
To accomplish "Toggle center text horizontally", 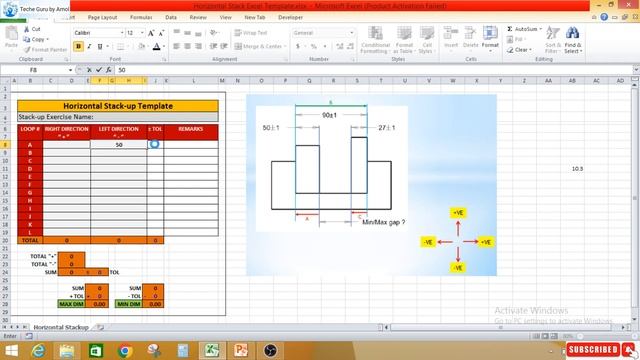I will pos(187,47).
